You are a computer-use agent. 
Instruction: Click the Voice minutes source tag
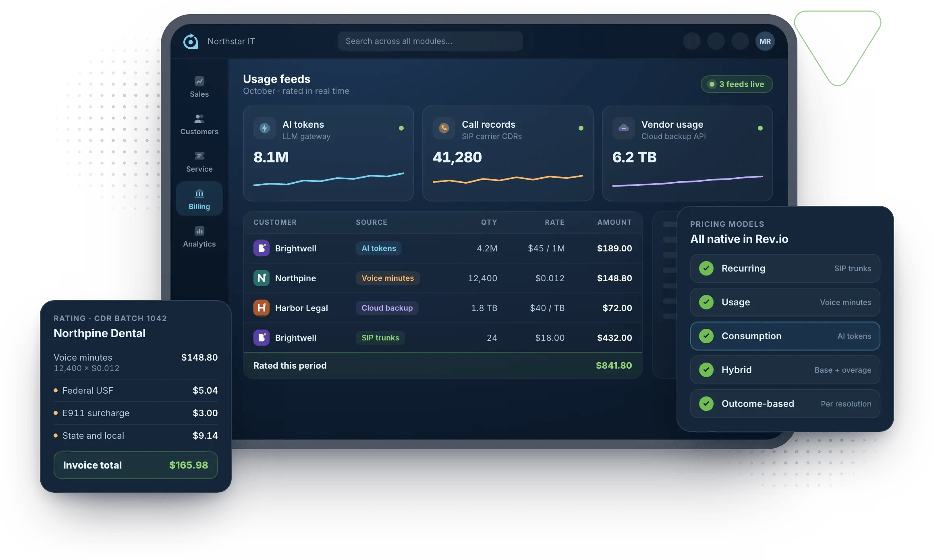tap(387, 278)
